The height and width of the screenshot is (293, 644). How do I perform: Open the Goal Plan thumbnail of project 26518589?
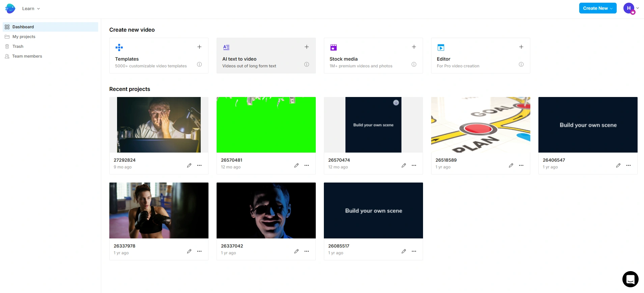tap(481, 125)
